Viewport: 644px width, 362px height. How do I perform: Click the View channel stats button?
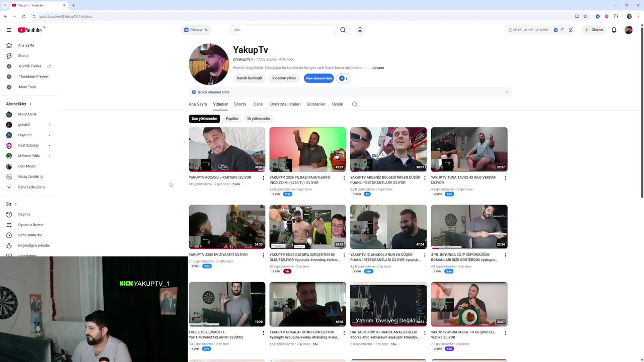(319, 78)
